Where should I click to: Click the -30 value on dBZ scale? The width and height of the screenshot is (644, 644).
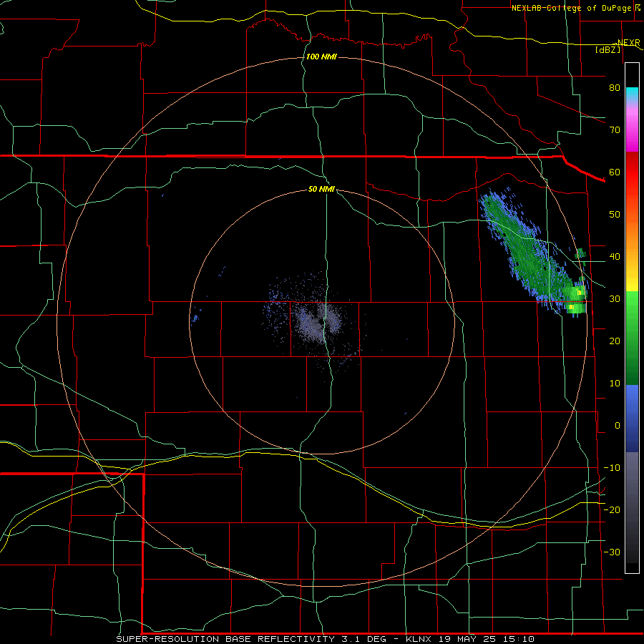(612, 552)
